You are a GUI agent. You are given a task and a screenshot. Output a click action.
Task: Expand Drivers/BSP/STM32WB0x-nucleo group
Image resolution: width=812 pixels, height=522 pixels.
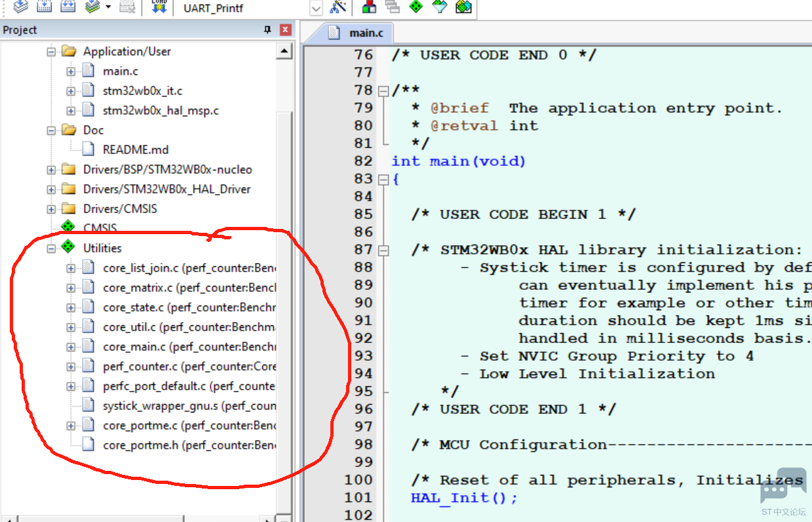pyautogui.click(x=51, y=169)
